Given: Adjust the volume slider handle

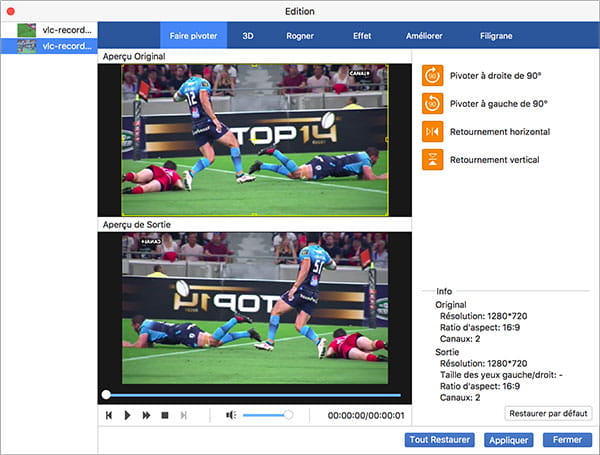Looking at the screenshot, I should point(288,415).
